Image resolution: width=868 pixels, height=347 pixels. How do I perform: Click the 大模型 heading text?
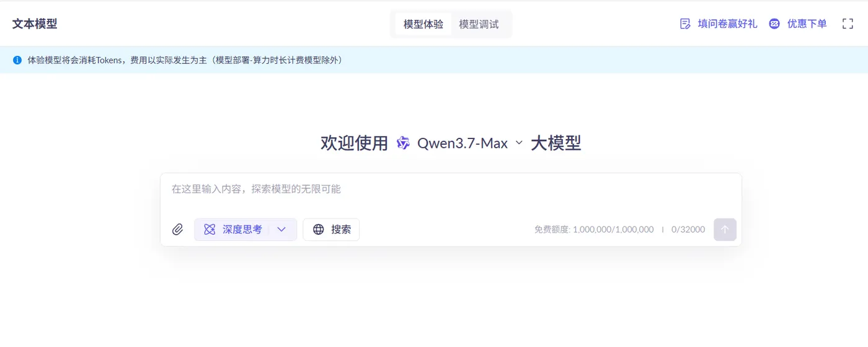[556, 143]
